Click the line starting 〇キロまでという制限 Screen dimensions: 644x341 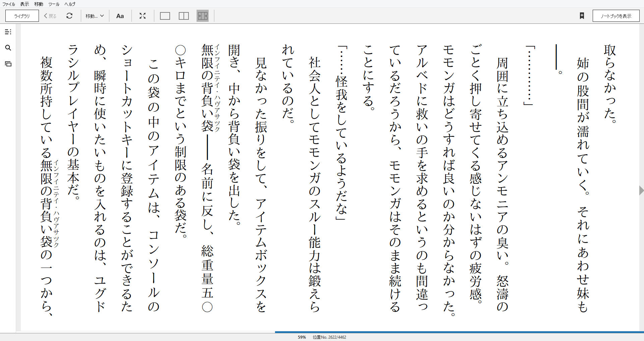pos(180,141)
